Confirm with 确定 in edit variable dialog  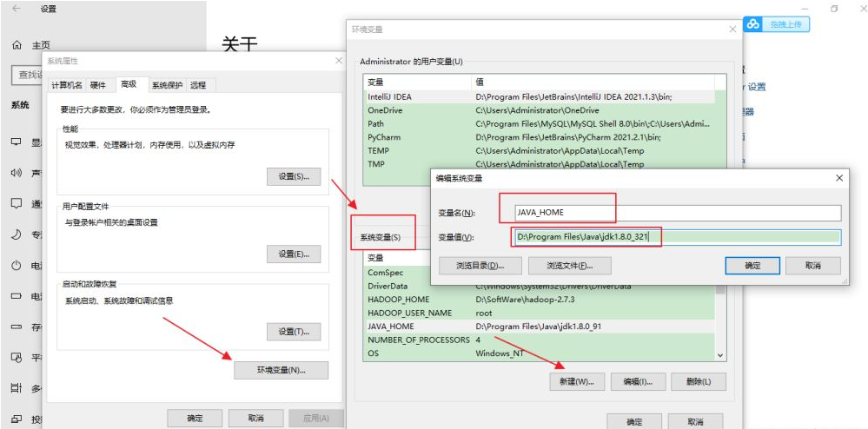[752, 266]
